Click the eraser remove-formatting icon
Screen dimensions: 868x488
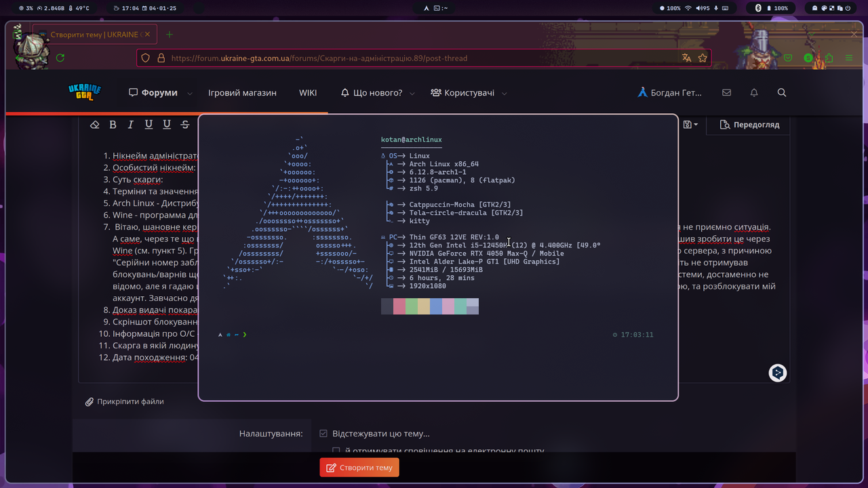[x=95, y=125]
